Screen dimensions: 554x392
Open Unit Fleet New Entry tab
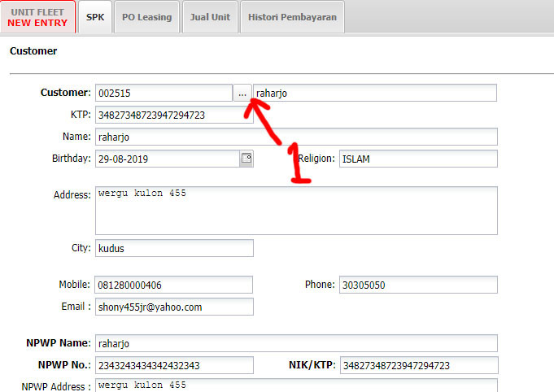point(37,17)
